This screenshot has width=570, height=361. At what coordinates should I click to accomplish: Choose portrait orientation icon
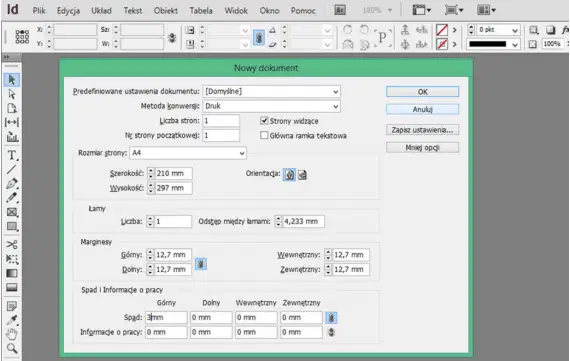tap(289, 175)
